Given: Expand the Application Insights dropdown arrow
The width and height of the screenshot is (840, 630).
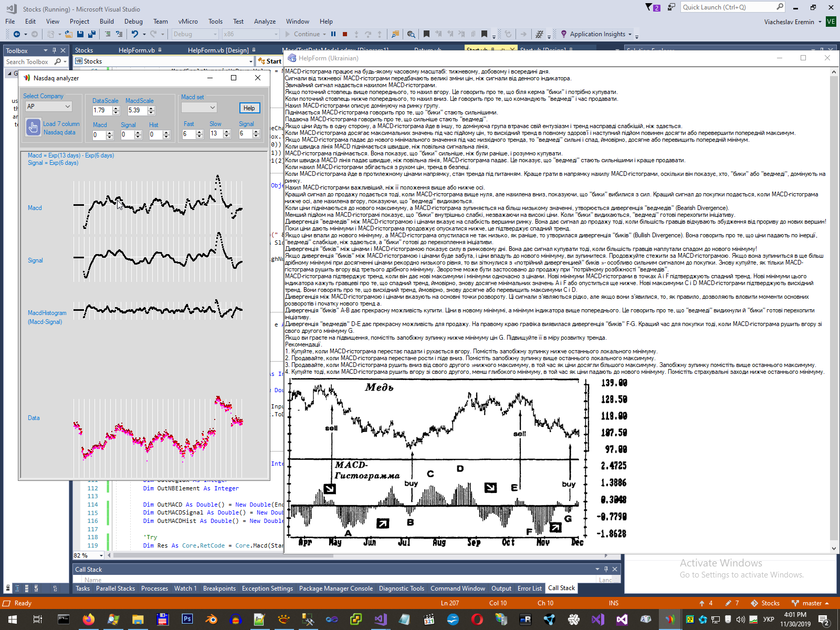Looking at the screenshot, I should pos(629,34).
